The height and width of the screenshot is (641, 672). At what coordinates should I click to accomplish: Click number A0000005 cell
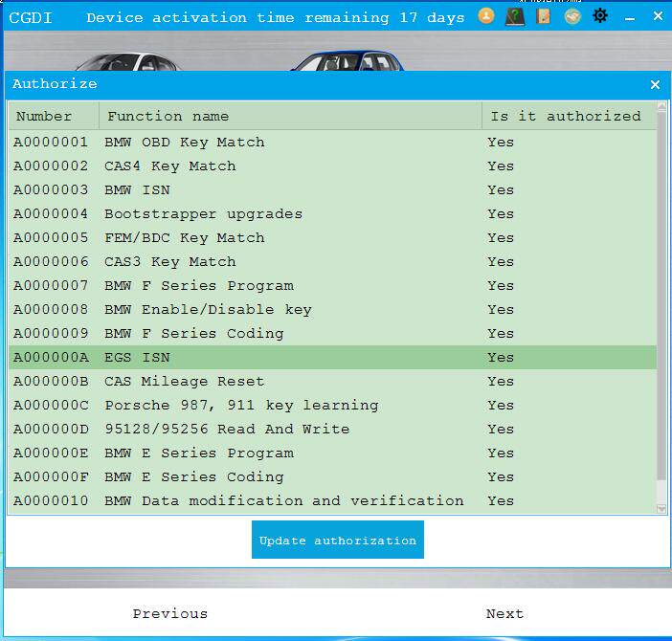51,238
